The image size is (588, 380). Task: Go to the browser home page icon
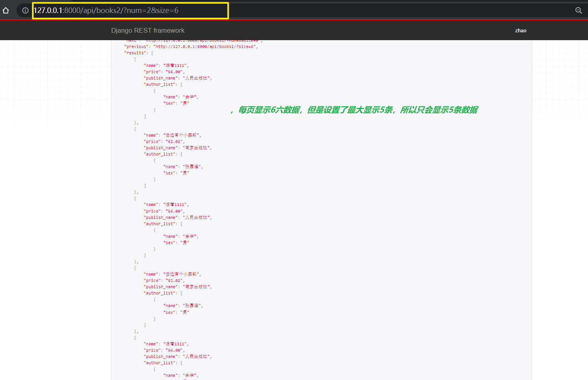6,11
